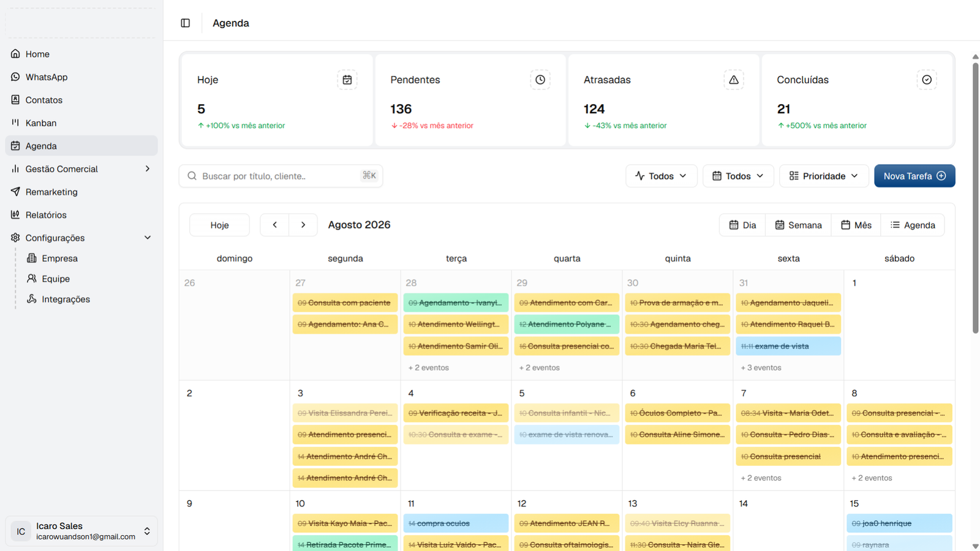
Task: Open the 'Agendamento - Ivanyl...' event on day 28
Action: point(456,302)
